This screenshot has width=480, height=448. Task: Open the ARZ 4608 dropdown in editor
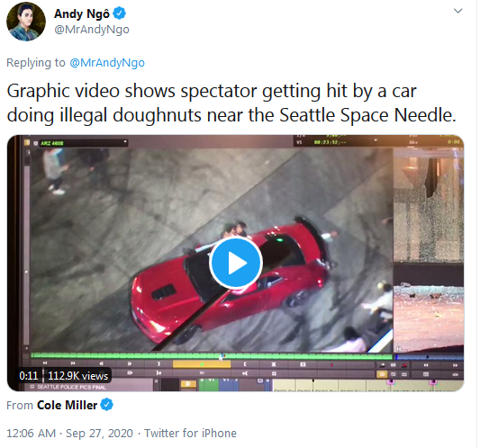80,143
